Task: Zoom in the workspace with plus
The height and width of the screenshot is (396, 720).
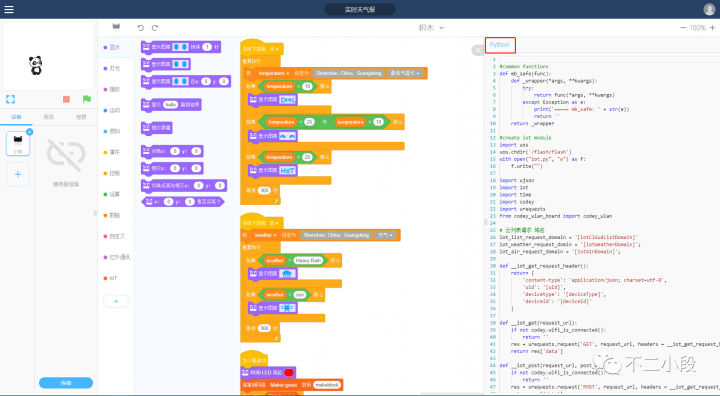Action: point(712,28)
